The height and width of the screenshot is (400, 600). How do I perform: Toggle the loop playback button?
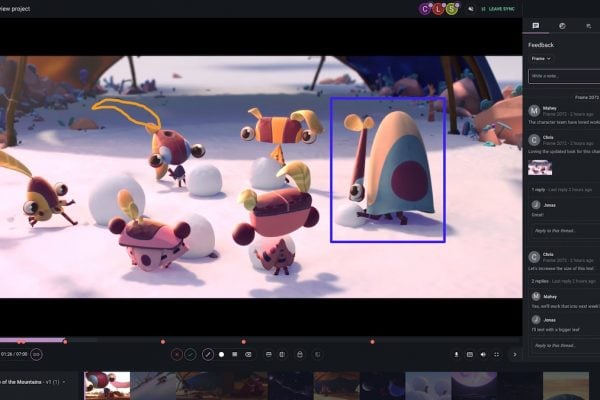click(36, 354)
